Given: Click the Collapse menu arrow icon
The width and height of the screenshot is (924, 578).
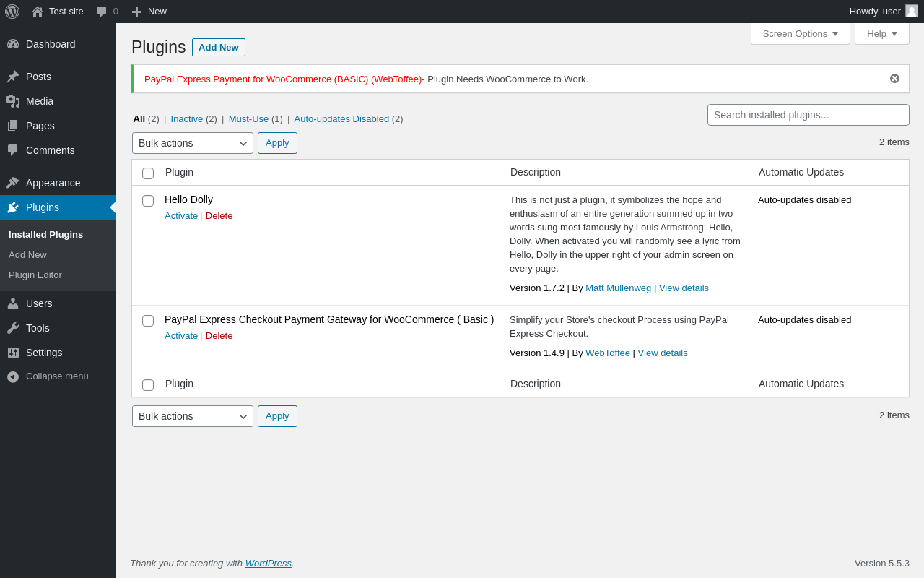Looking at the screenshot, I should 13,376.
